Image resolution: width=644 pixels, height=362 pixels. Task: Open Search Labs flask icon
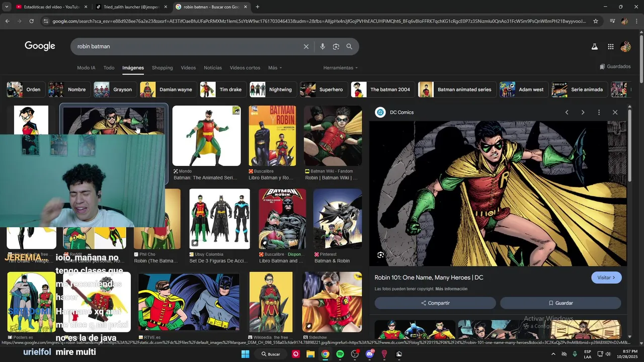tap(594, 47)
